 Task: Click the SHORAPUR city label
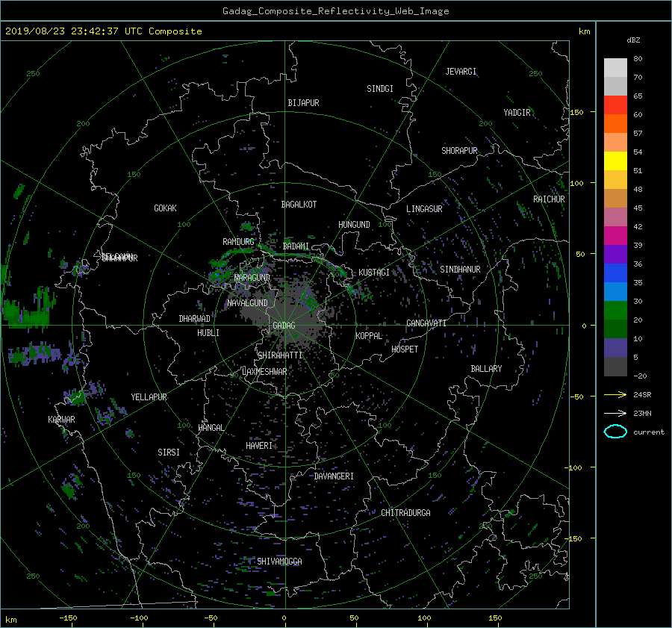pyautogui.click(x=459, y=151)
